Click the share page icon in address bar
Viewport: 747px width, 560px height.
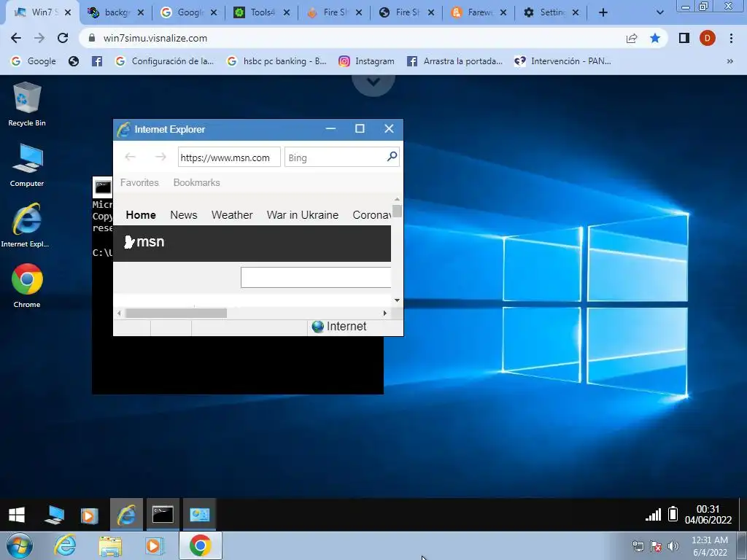[632, 38]
